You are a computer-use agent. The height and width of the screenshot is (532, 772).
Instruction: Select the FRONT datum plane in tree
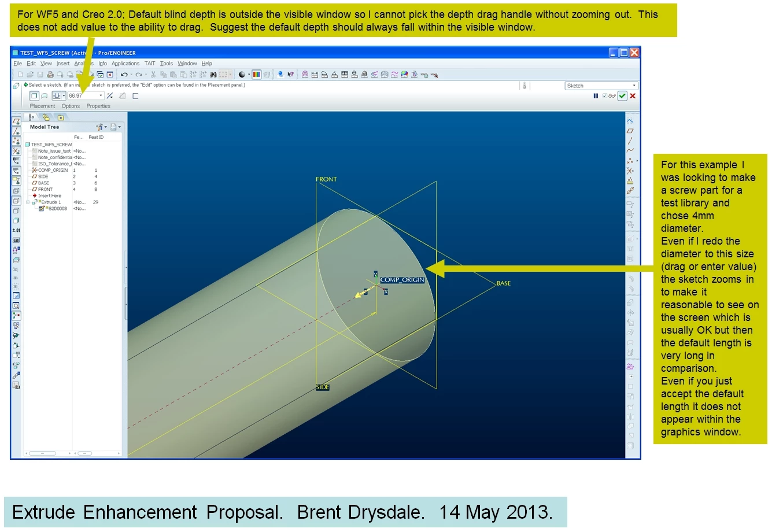click(x=45, y=189)
